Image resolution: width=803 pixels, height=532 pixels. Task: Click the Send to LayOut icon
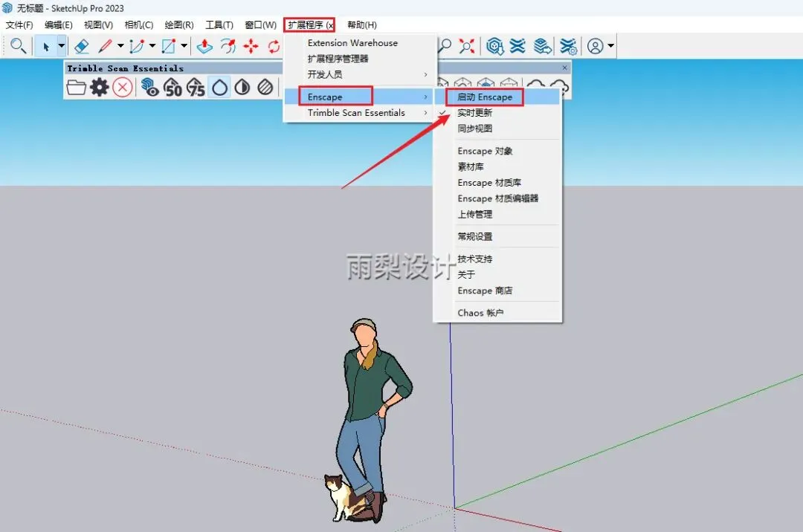(x=542, y=46)
